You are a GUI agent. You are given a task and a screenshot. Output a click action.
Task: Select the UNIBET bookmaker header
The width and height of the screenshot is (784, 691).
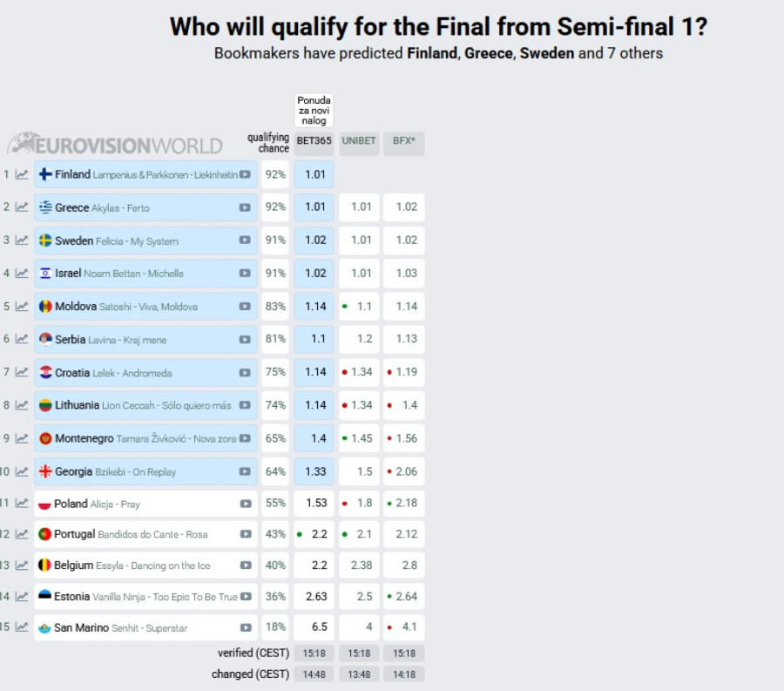(359, 140)
